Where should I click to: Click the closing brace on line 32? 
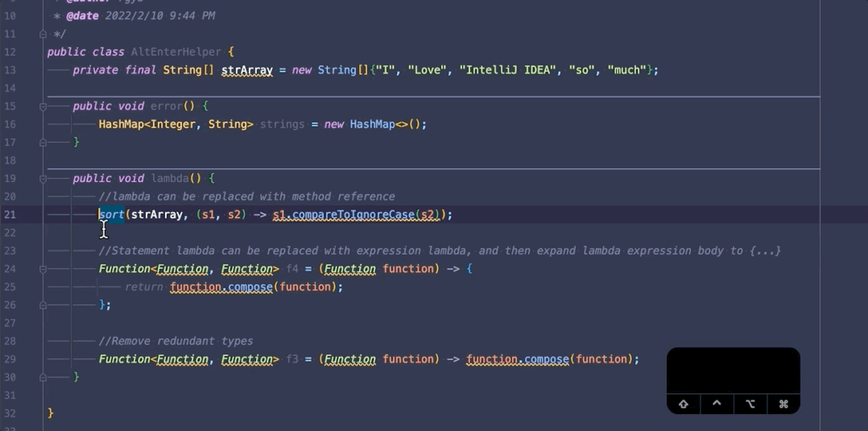[51, 413]
